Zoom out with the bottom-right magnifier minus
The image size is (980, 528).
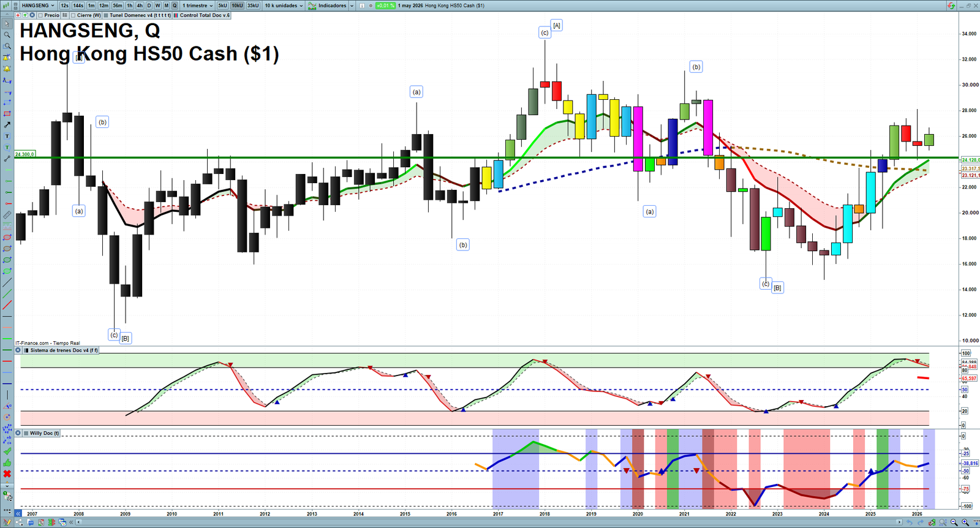coord(954,522)
